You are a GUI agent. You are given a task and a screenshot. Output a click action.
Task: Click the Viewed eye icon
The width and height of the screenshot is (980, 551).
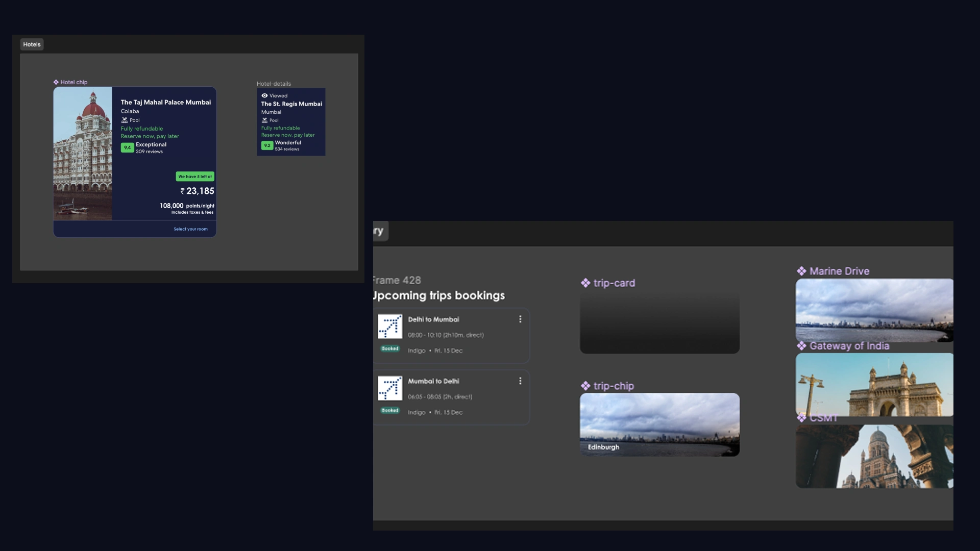point(264,95)
